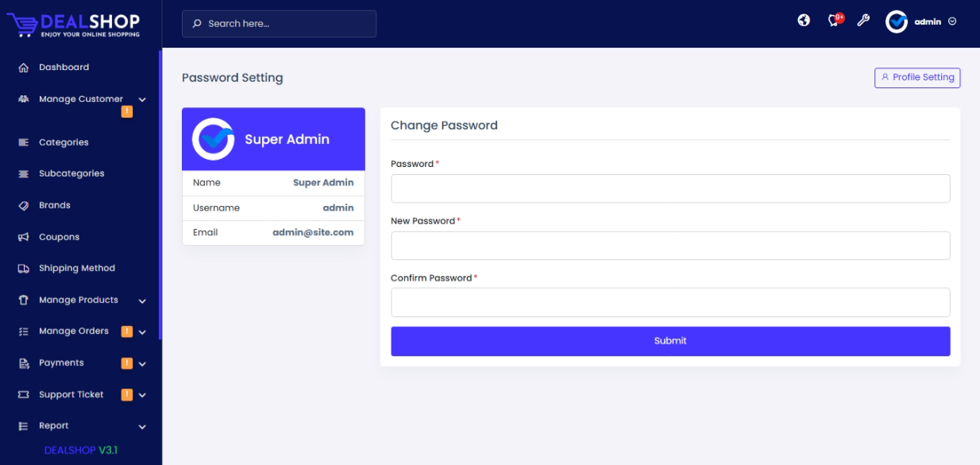Expand the Report section chevron
This screenshot has height=465, width=980.
(x=142, y=427)
